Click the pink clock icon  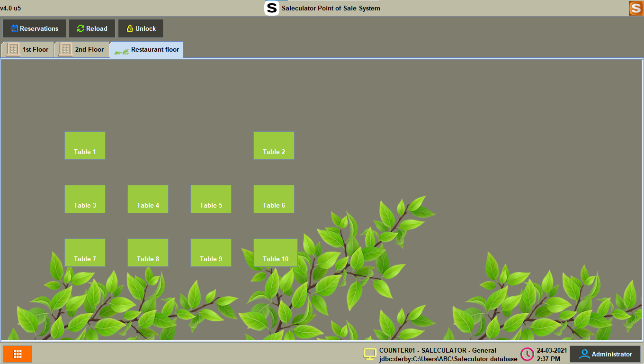coord(527,354)
